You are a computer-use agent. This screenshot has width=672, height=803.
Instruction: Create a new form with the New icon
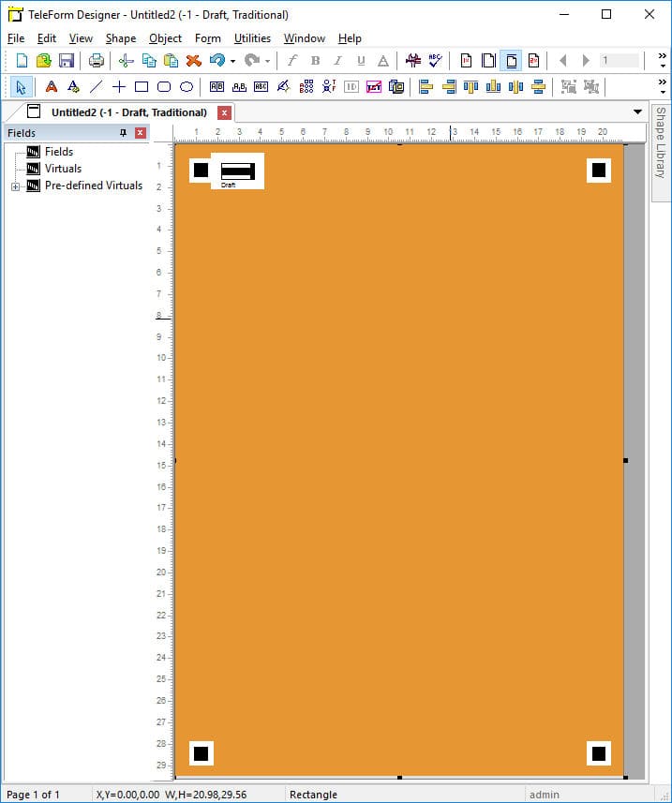22,60
